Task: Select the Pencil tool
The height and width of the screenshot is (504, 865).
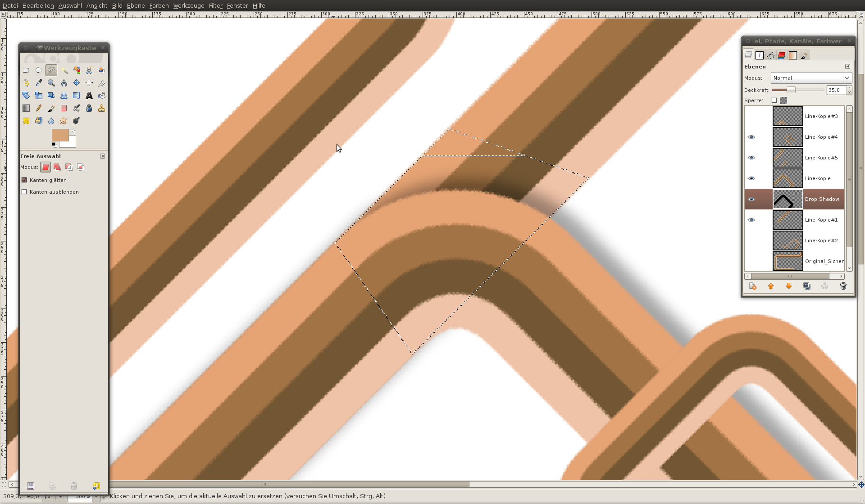Action: (x=39, y=108)
